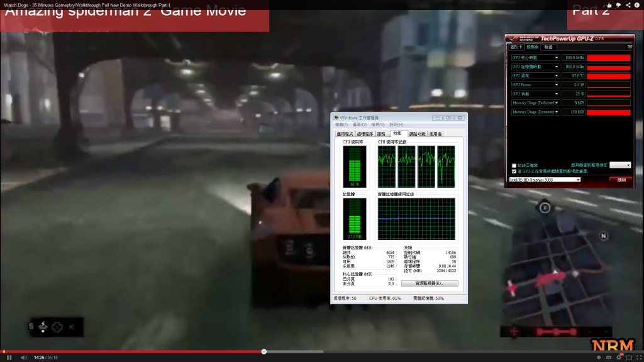Click the 資源監視器(R)... button
The image size is (644, 362).
click(x=430, y=283)
